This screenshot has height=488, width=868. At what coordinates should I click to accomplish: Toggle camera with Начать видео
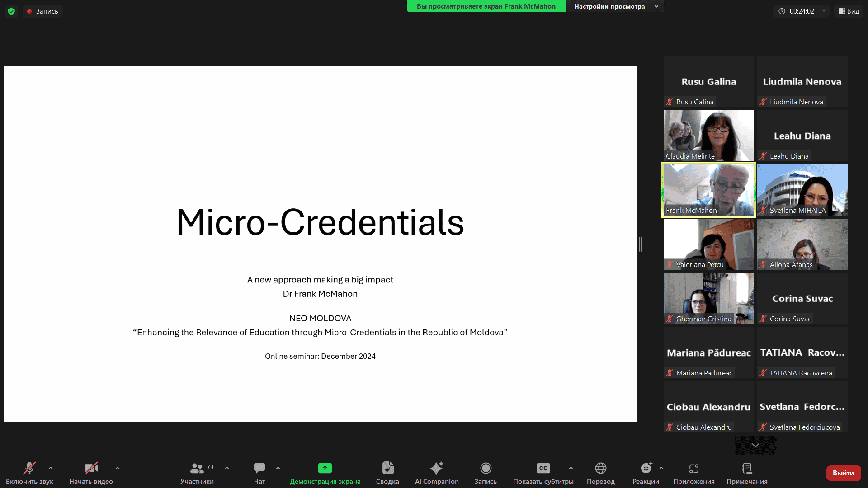[x=91, y=469]
